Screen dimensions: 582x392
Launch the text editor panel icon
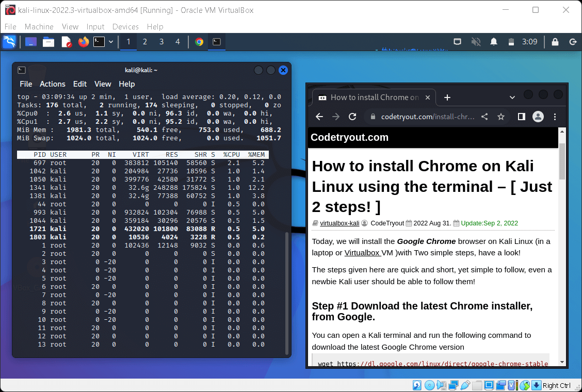pyautogui.click(x=67, y=42)
